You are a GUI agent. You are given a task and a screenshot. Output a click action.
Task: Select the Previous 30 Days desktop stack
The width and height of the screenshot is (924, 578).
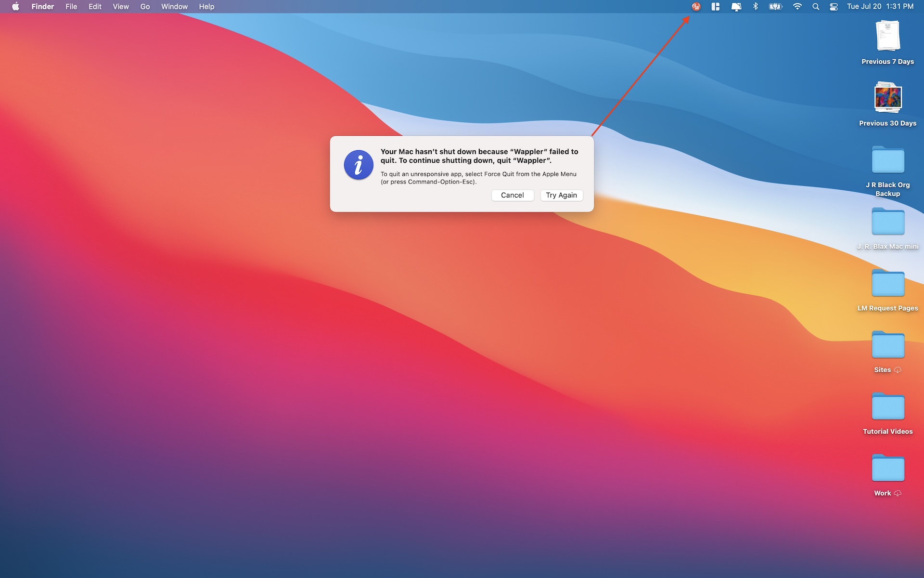coord(887,105)
